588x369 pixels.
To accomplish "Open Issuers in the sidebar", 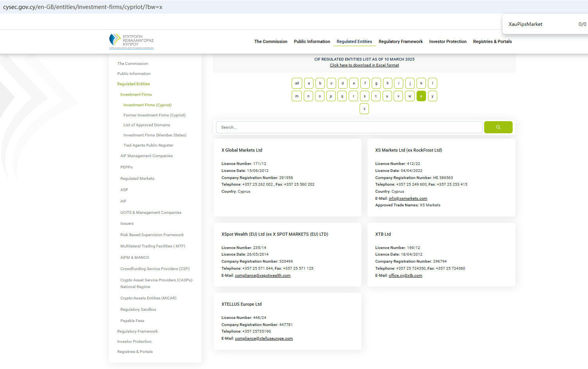I will [127, 224].
